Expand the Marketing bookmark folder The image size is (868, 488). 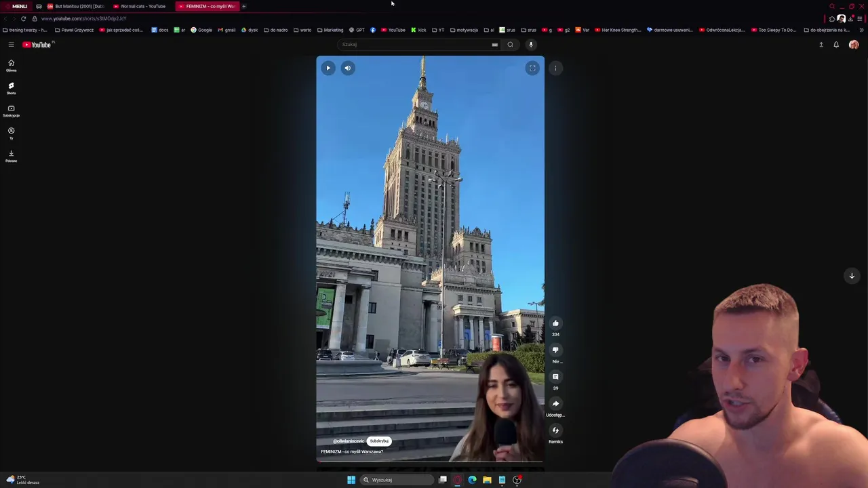[x=330, y=30]
